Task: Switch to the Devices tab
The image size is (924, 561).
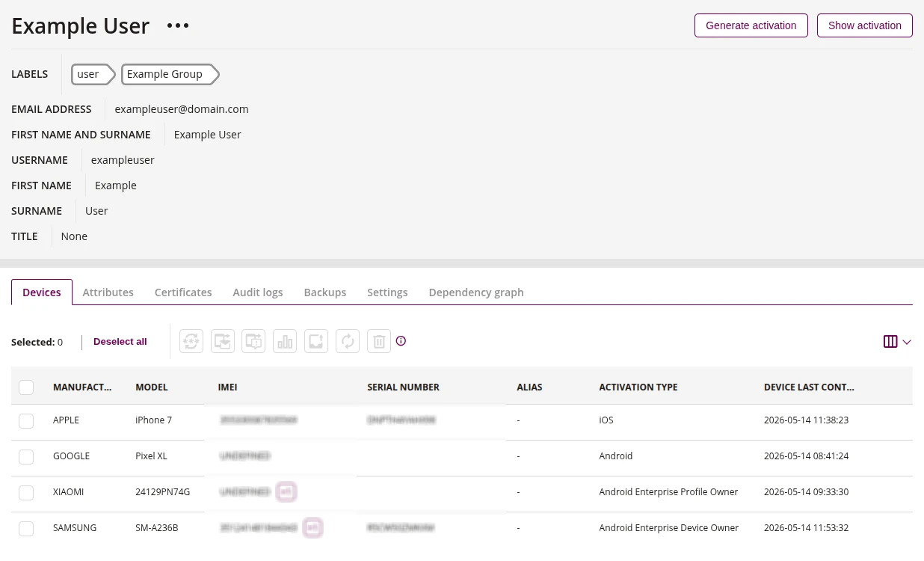Action: [42, 292]
